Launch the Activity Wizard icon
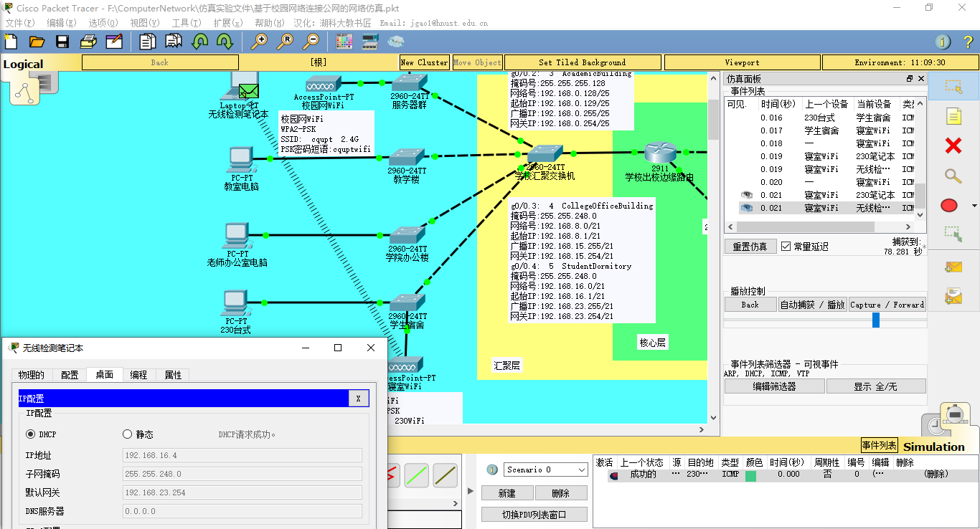 click(114, 42)
